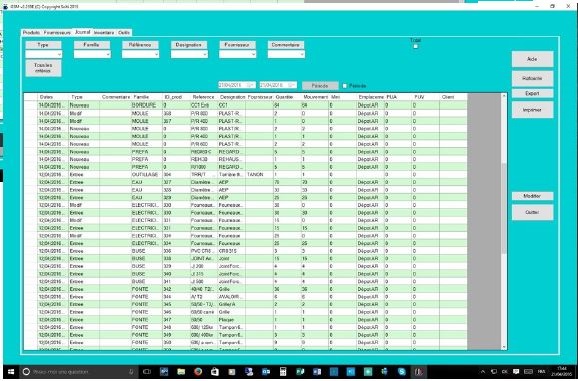Select the OUTILLAGE family cell
The height and width of the screenshot is (381, 578).
146,175
